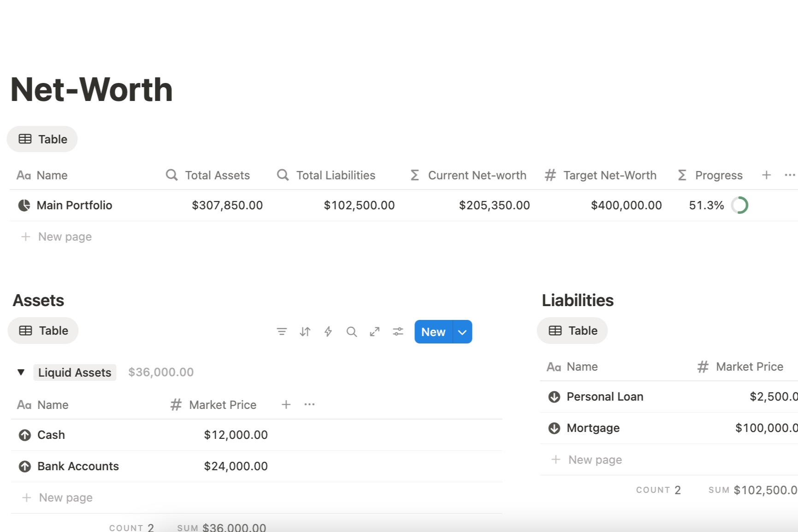The width and height of the screenshot is (798, 532).
Task: Open the Net-Worth table's three-dot column menu
Action: 789,175
